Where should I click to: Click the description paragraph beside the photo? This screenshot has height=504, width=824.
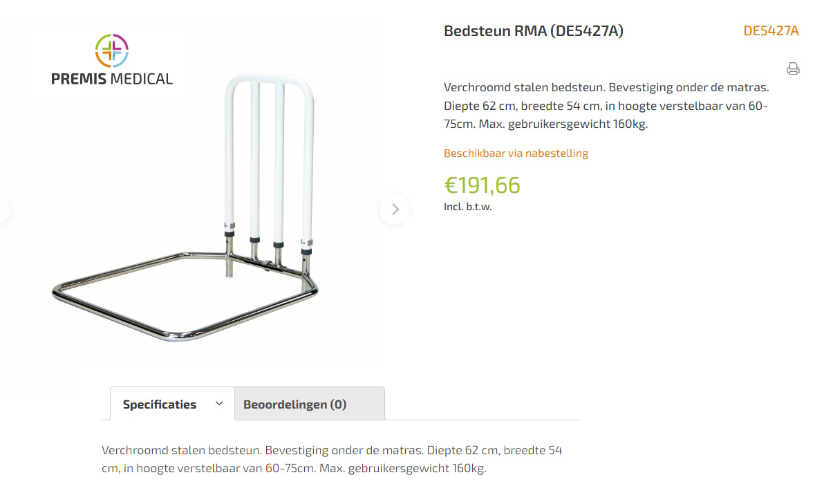click(x=606, y=106)
